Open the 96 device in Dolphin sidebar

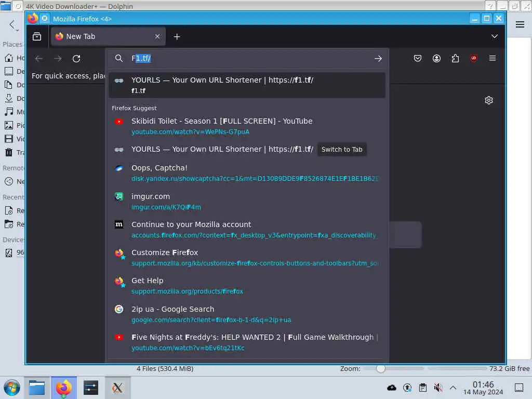click(14, 252)
